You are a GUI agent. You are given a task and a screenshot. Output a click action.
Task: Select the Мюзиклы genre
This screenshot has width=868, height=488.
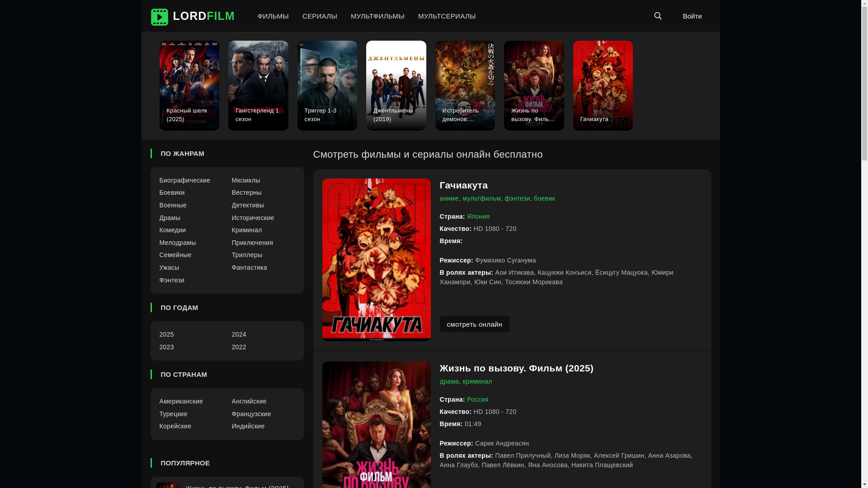click(246, 180)
